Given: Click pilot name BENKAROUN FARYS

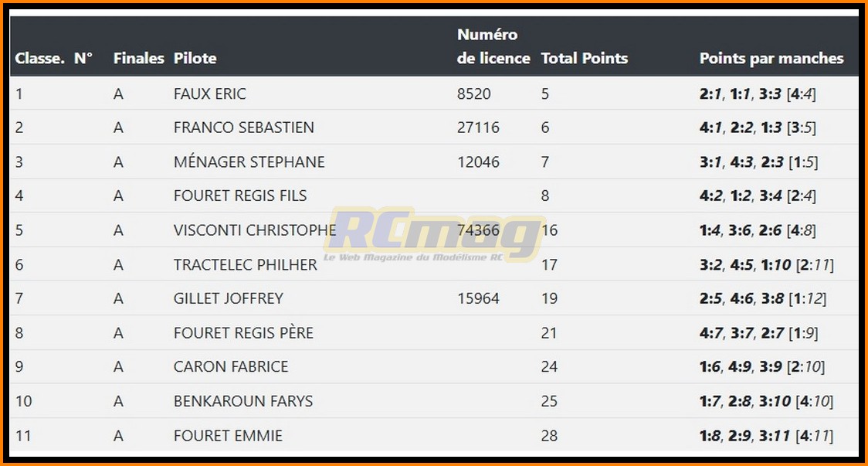Looking at the screenshot, I should click(x=243, y=401).
